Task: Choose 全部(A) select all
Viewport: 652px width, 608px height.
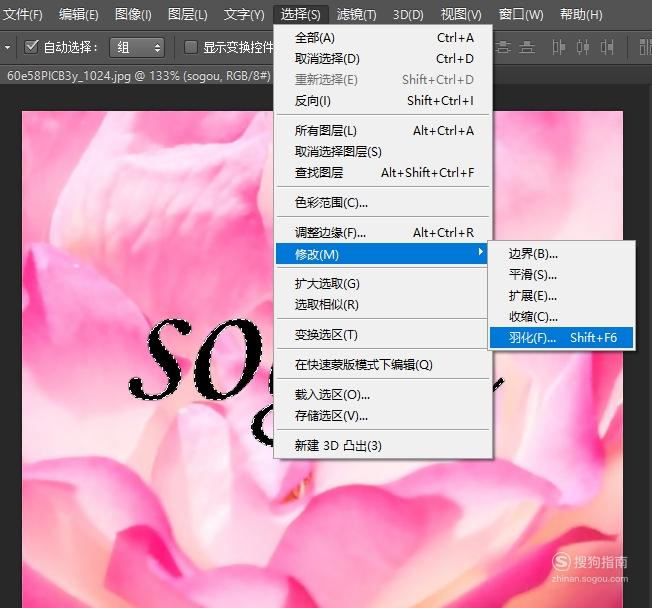Action: [383, 38]
